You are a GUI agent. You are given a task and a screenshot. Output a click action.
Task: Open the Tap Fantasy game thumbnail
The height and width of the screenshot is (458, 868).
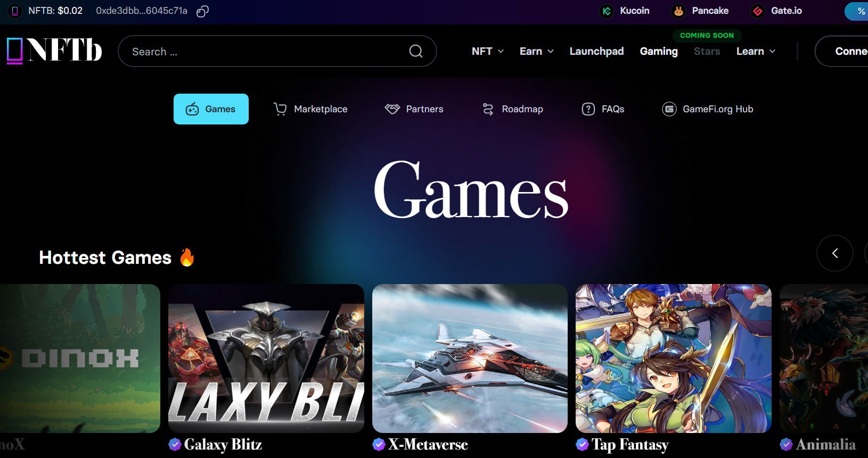pos(674,359)
